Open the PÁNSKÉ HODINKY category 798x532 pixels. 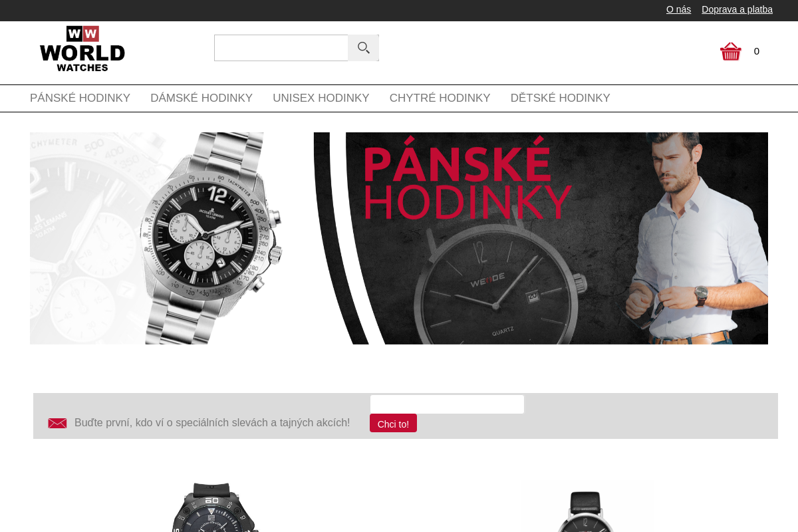pos(80,98)
